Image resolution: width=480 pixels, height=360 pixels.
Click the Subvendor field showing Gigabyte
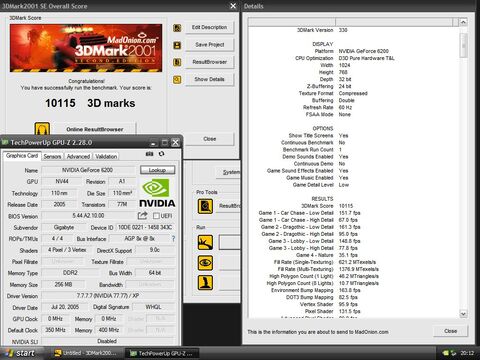64,227
